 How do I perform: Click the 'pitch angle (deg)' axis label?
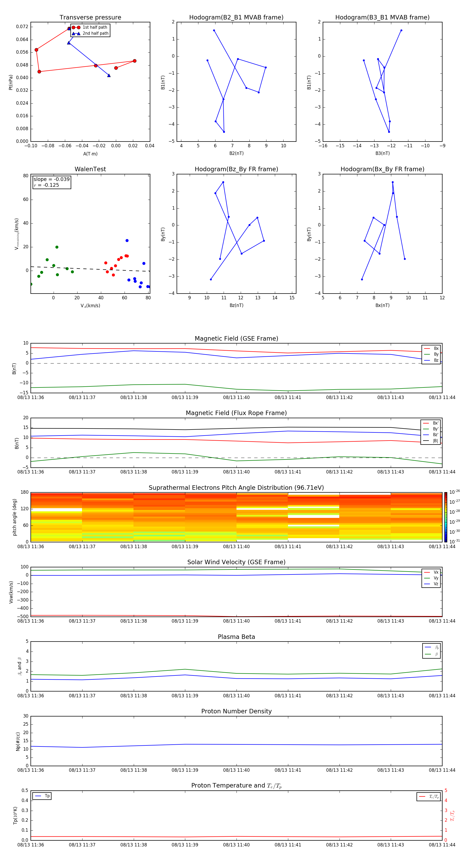pos(14,517)
